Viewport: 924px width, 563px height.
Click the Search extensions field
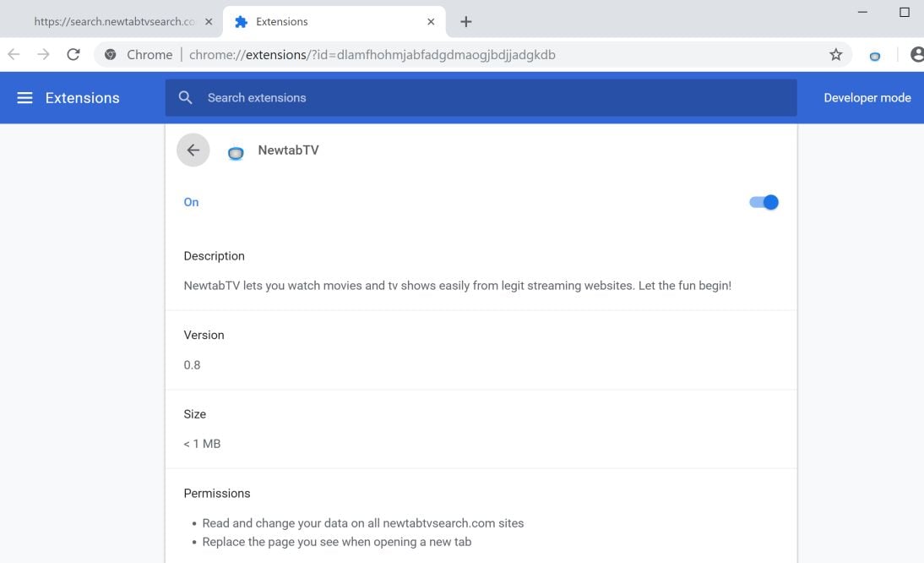(x=481, y=98)
